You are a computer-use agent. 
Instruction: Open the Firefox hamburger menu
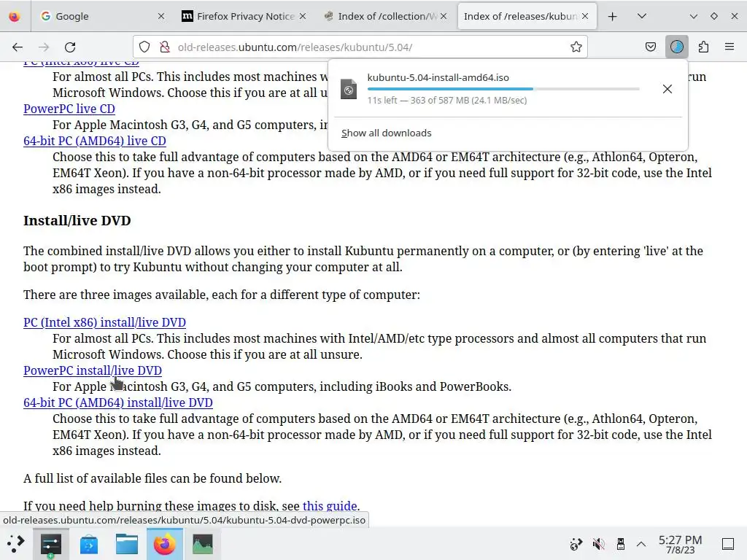[x=729, y=47]
